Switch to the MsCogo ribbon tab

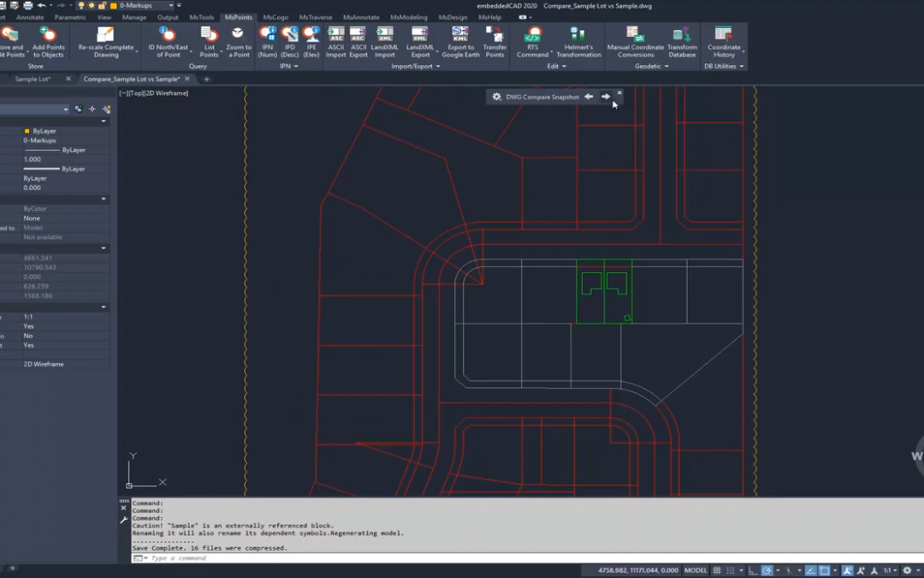coord(275,17)
